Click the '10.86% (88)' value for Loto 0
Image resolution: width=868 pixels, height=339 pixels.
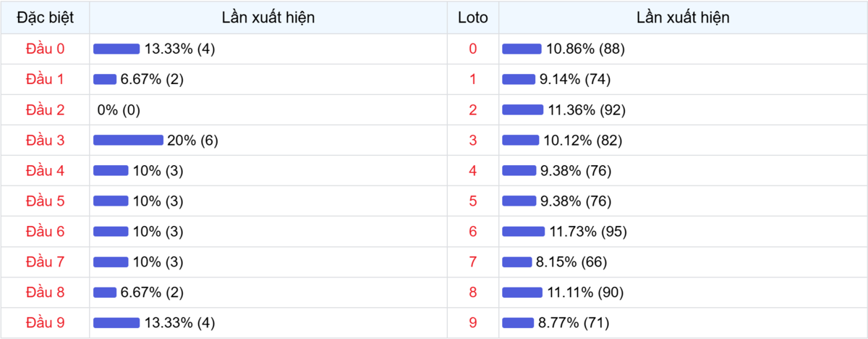click(585, 49)
